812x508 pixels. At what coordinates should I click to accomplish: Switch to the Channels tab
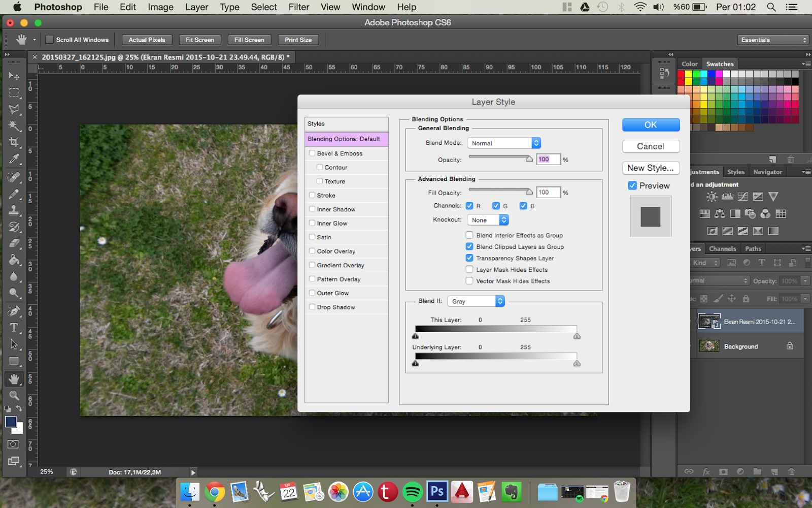click(x=722, y=249)
